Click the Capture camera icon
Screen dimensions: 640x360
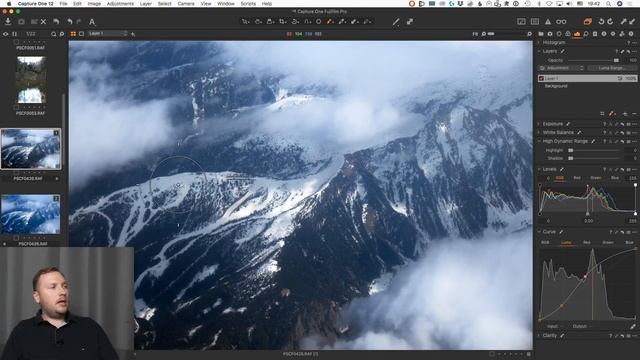(21, 21)
